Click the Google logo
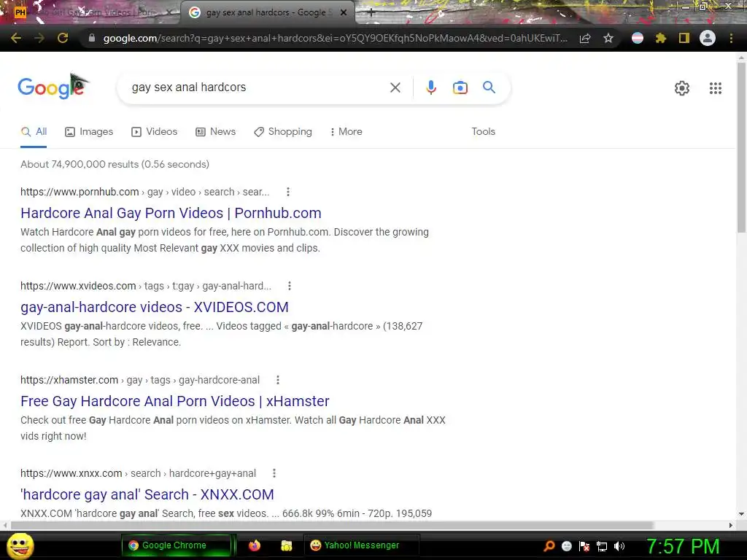747x560 pixels. (53, 87)
